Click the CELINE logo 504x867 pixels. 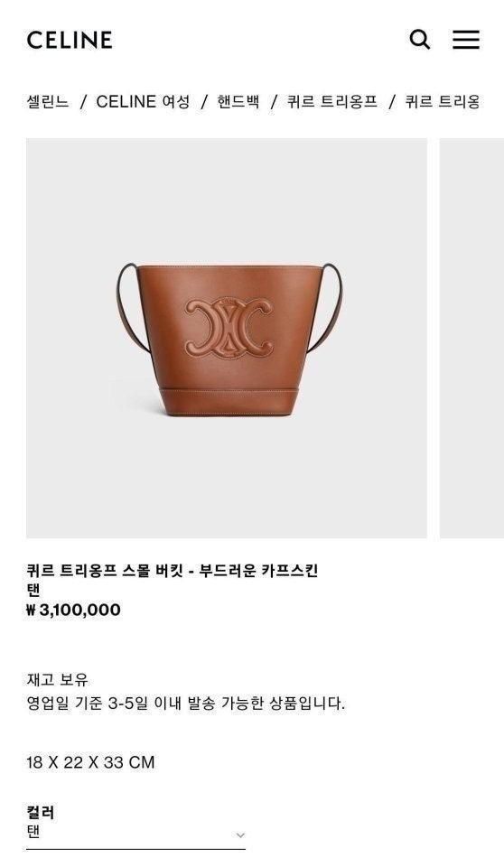[x=70, y=40]
